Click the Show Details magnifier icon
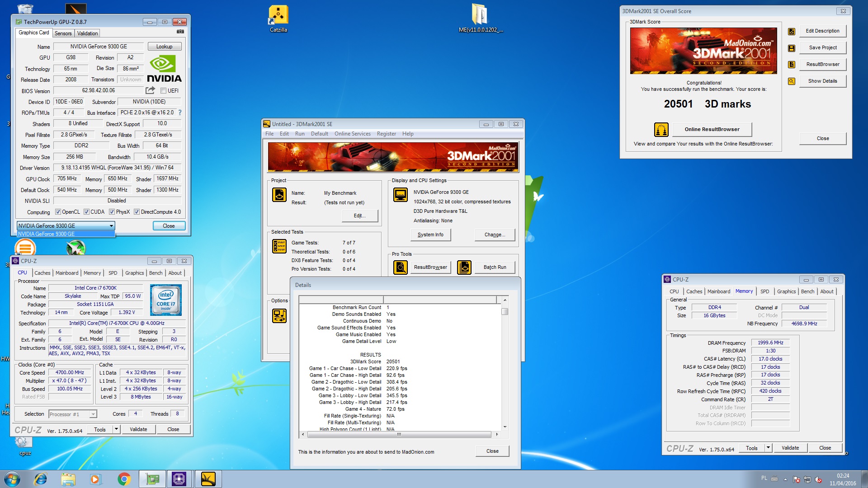 [792, 81]
